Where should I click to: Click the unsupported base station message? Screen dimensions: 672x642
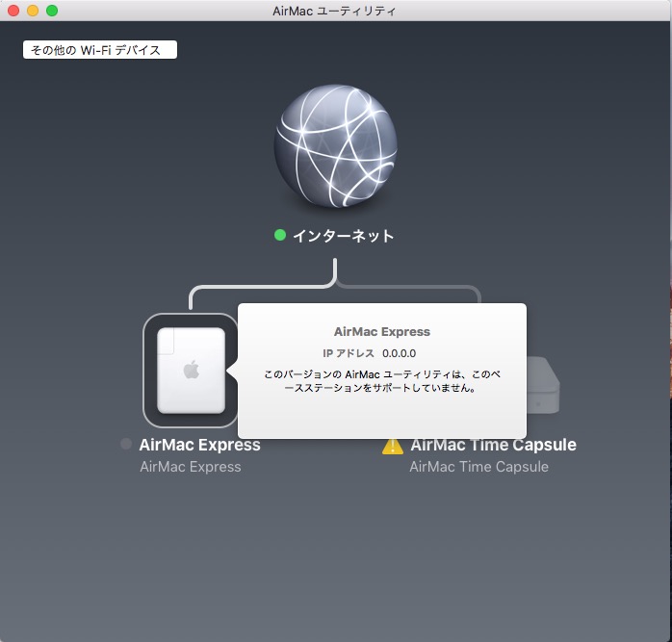click(x=382, y=381)
